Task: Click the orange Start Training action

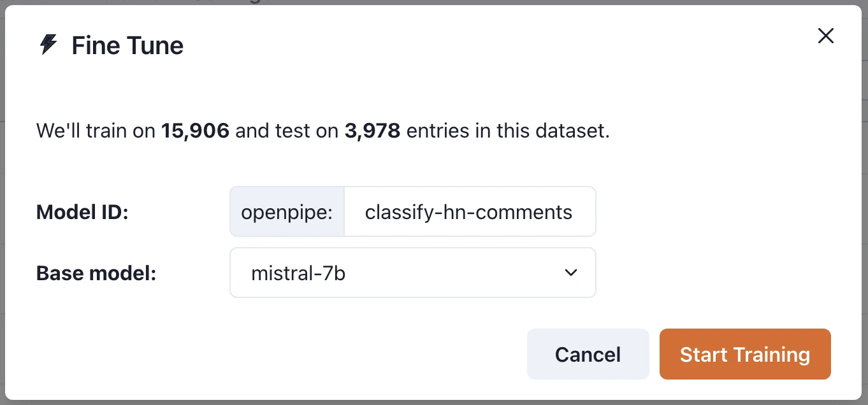Action: [x=744, y=354]
